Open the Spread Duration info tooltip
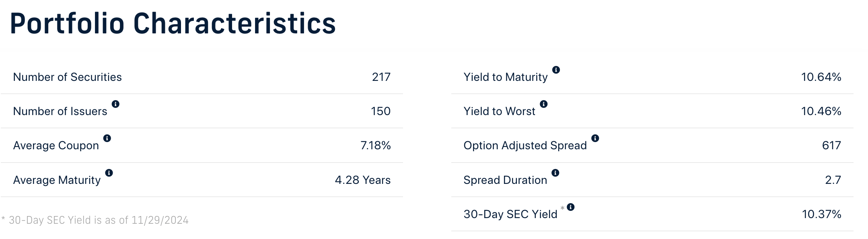The image size is (868, 239). click(x=555, y=173)
